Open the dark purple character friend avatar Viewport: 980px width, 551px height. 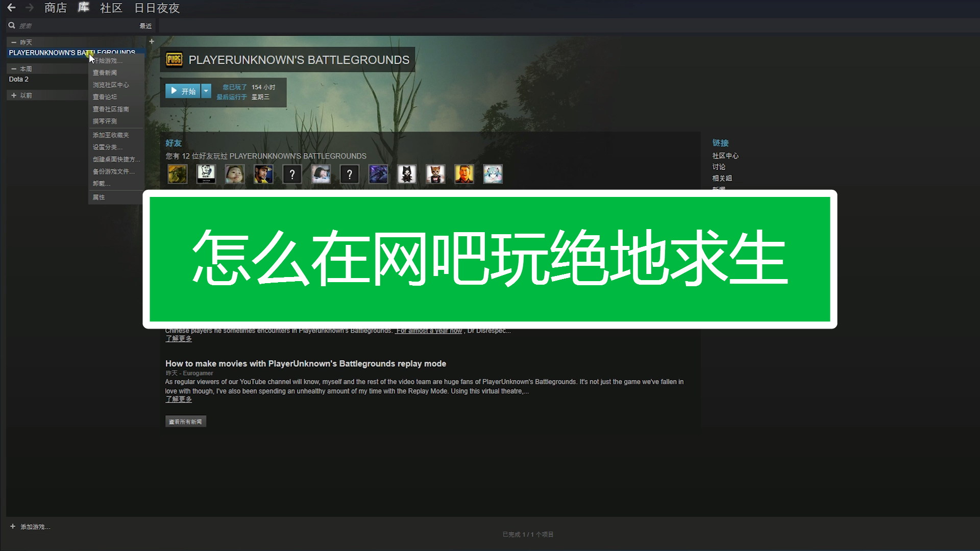[x=378, y=174]
